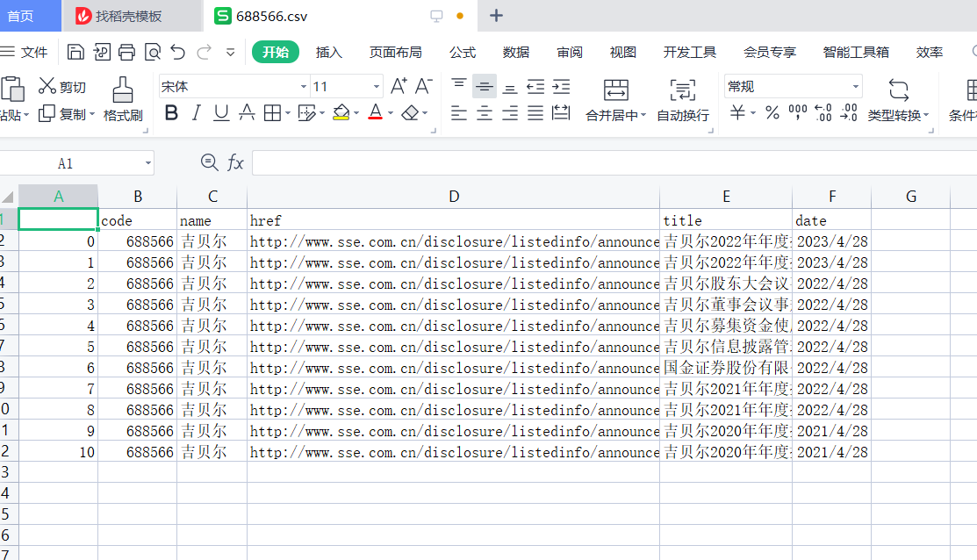Apply currency ¥ format
Image resolution: width=977 pixels, height=560 pixels.
point(737,112)
